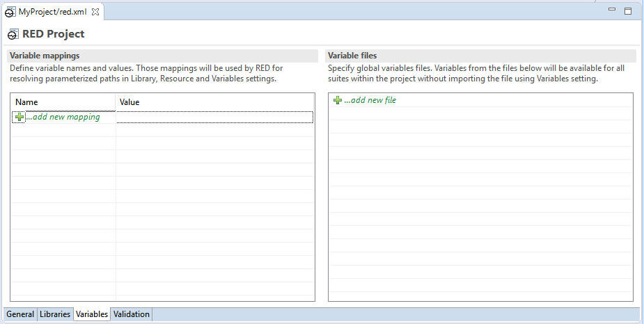
Task: Click the RED Project header icon
Action: [13, 35]
